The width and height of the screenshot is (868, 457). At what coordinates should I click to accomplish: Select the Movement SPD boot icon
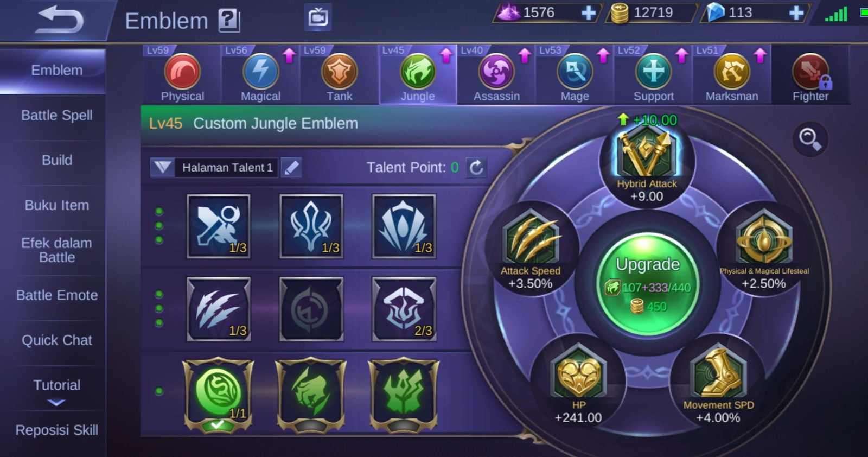[x=719, y=371]
